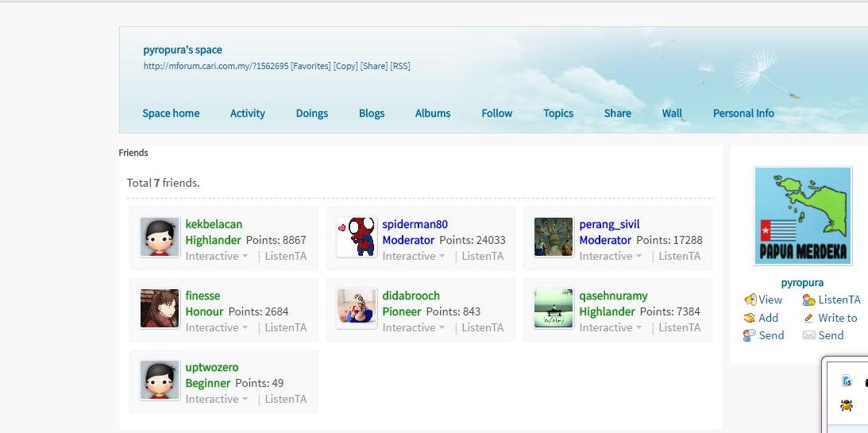Open spiderman80's username link
The width and height of the screenshot is (868, 433).
coord(415,224)
